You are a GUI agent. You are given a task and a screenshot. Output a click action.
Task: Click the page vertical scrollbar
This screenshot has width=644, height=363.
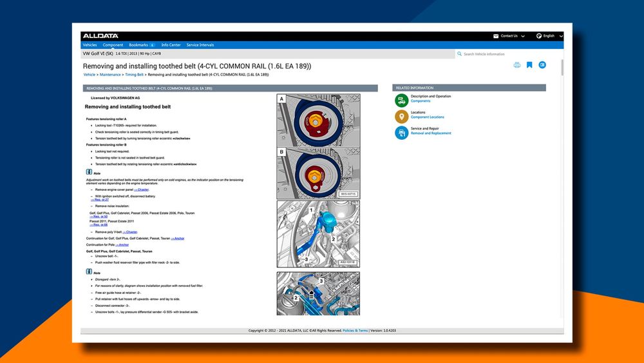562,68
